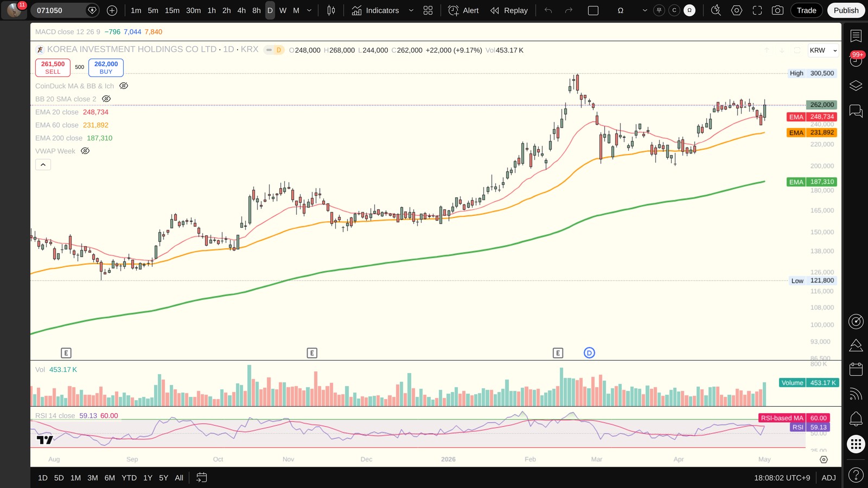Toggle the square layout button in toolbar
Viewport: 868px width, 488px height.
click(x=593, y=10)
